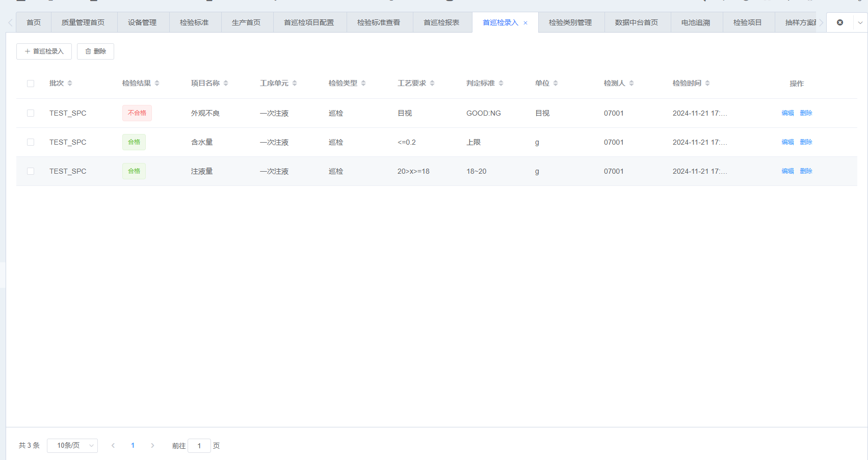Open the 检验标准 tab
Viewport: 868px width, 460px height.
194,22
